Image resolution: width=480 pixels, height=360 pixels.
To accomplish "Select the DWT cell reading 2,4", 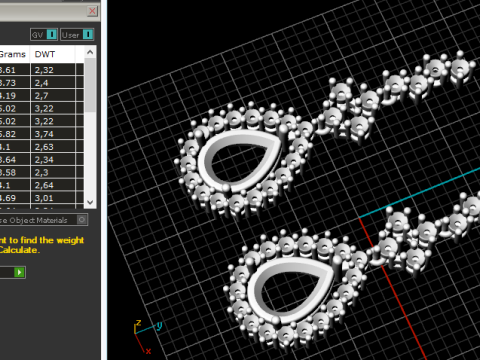I will click(x=53, y=83).
